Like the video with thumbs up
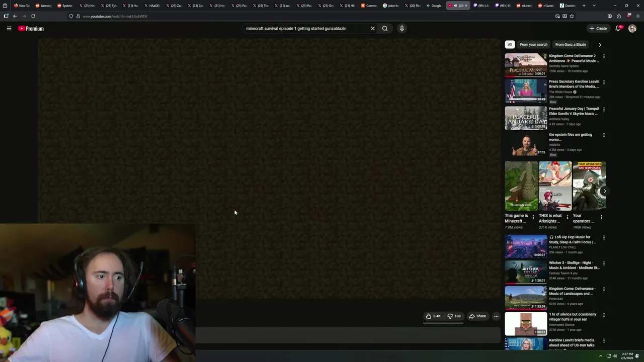 [x=433, y=316]
